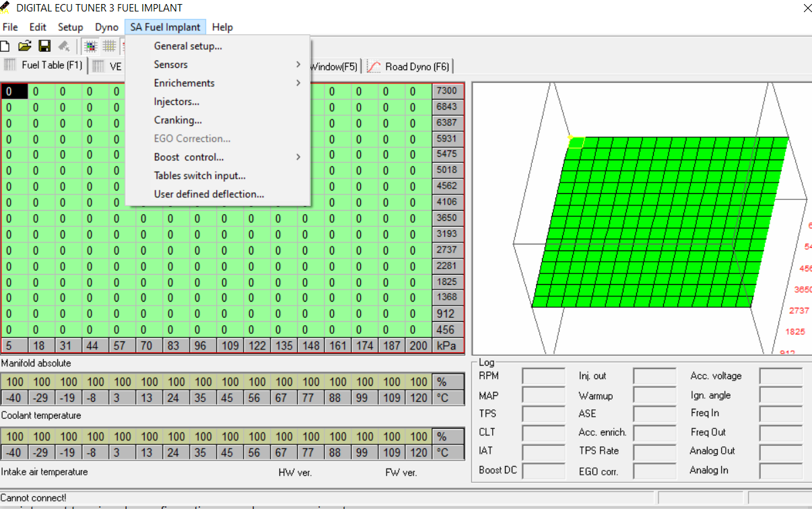Click -8 in the intake air temperature table

point(95,452)
